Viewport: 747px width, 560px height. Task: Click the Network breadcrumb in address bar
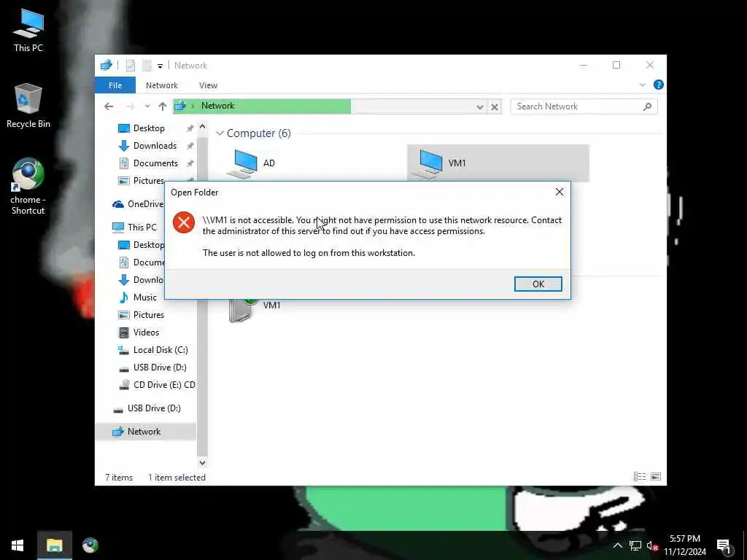tap(217, 106)
